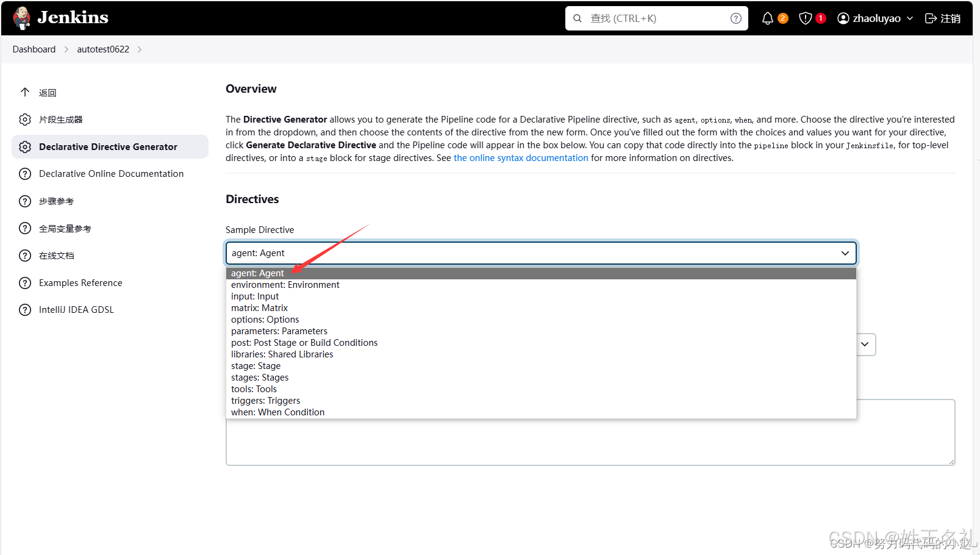Select 'parameters: Parameters' option

tap(541, 331)
